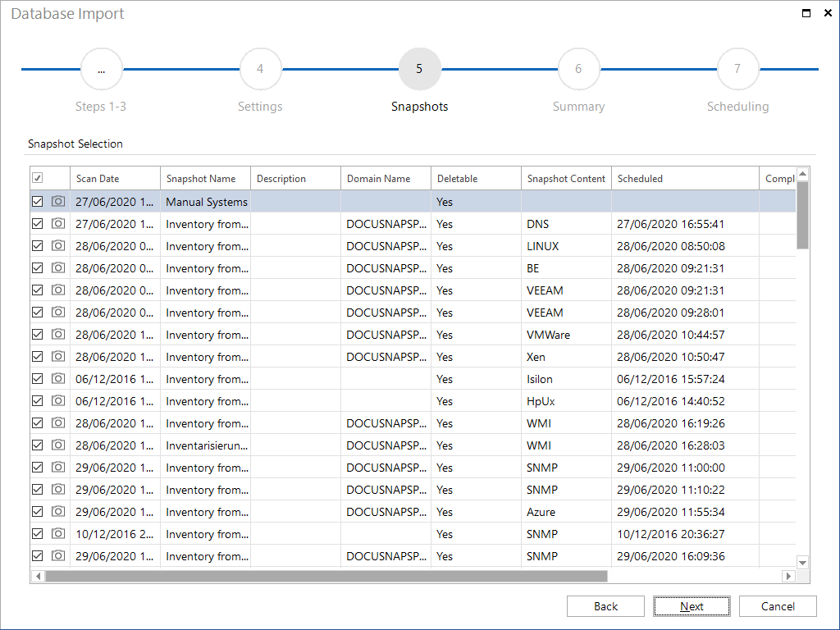Click the vertical scrollbar up arrow
The height and width of the screenshot is (630, 840).
pyautogui.click(x=802, y=174)
